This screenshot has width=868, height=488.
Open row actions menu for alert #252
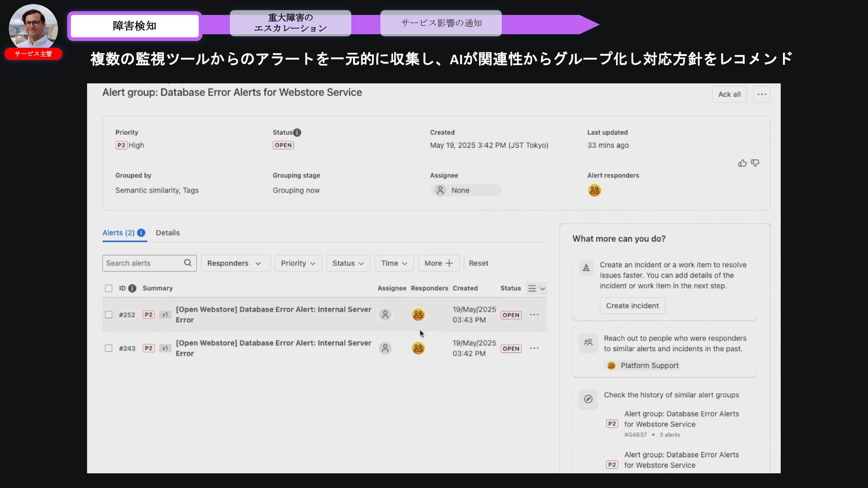(x=534, y=315)
